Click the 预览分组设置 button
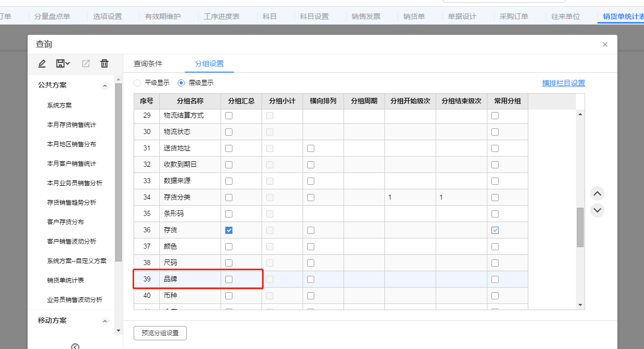Image resolution: width=644 pixels, height=349 pixels. tap(160, 333)
